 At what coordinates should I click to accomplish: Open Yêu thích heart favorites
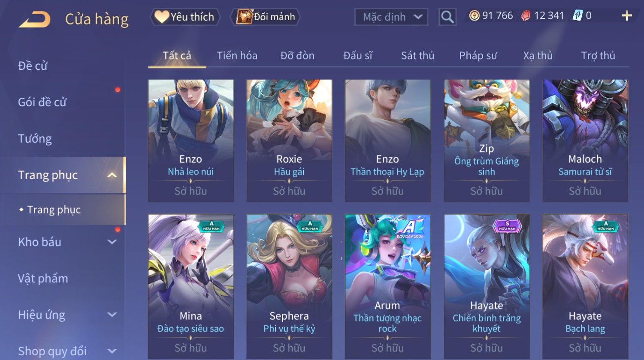pos(184,17)
